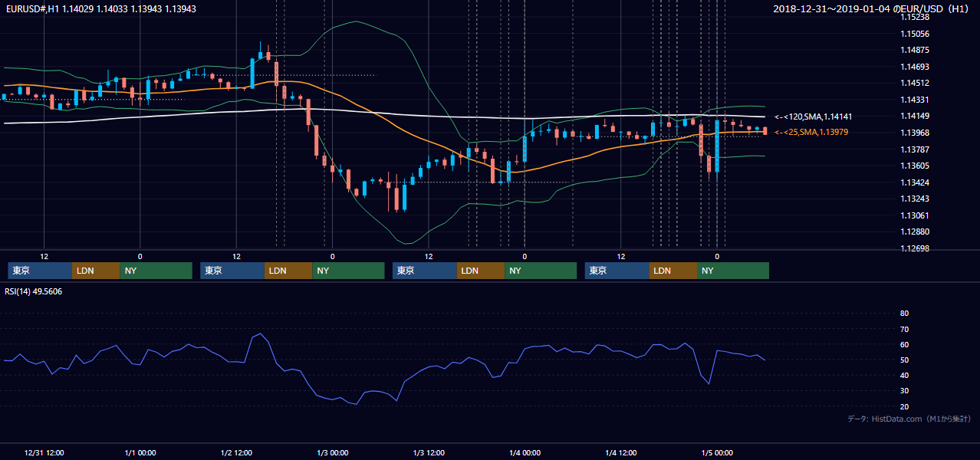The image size is (980, 460).
Task: Click the 1.14693 price axis label
Action: 915,67
